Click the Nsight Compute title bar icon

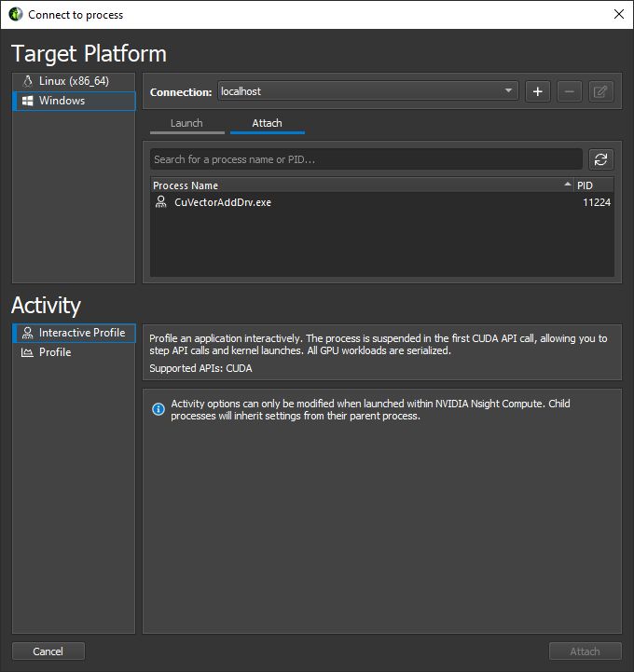coord(16,14)
